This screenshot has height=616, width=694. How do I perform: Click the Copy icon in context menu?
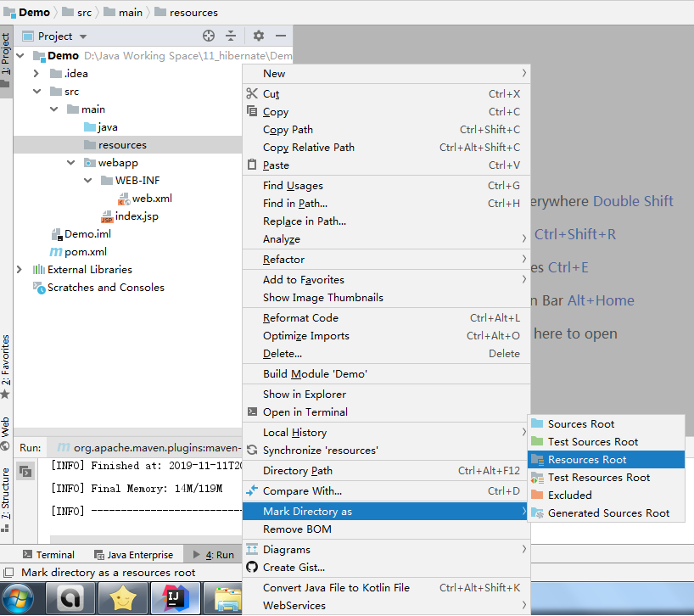tap(252, 111)
